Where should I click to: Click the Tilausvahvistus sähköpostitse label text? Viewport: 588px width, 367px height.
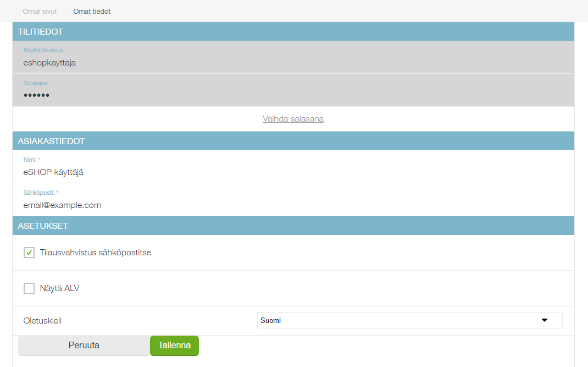click(95, 253)
